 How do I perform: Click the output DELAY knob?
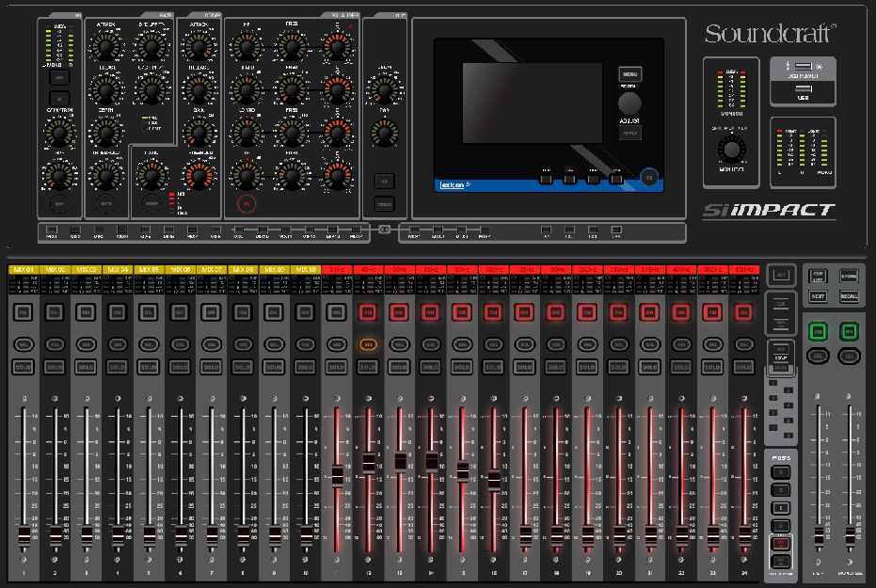pyautogui.click(x=384, y=89)
